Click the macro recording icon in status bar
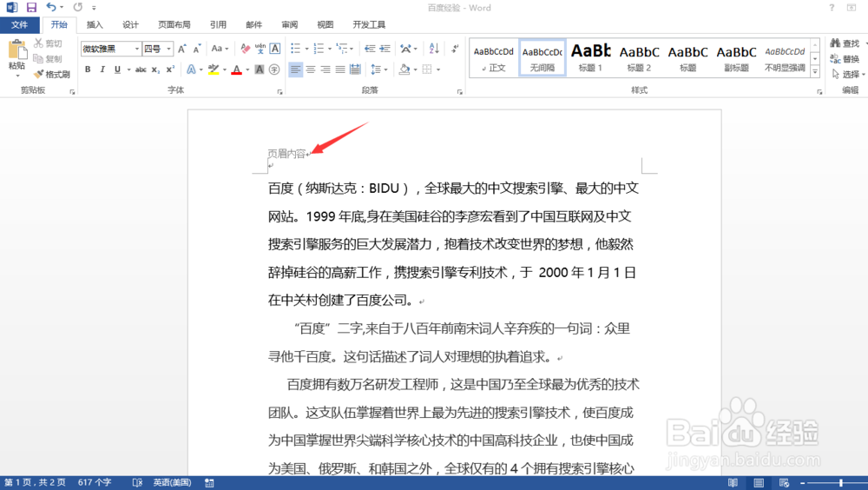The image size is (868, 490). pos(209,483)
